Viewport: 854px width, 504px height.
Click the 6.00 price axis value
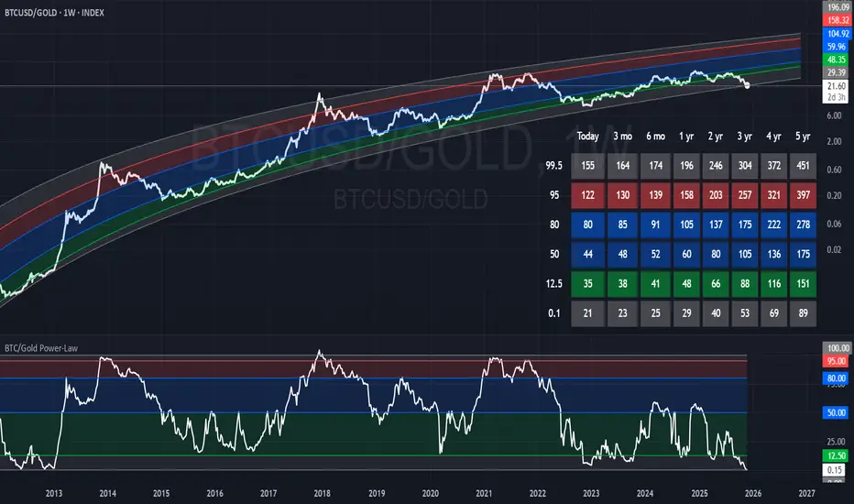pyautogui.click(x=834, y=115)
